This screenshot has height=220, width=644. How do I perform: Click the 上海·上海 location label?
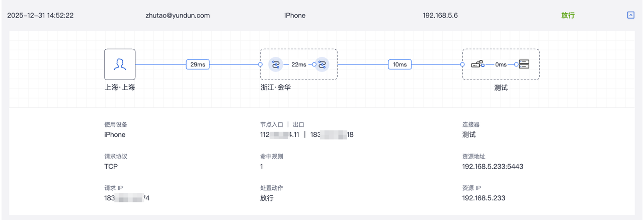(120, 87)
